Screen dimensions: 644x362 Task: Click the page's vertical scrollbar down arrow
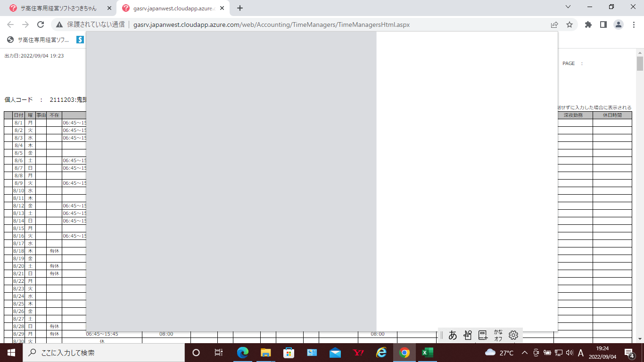(640, 338)
